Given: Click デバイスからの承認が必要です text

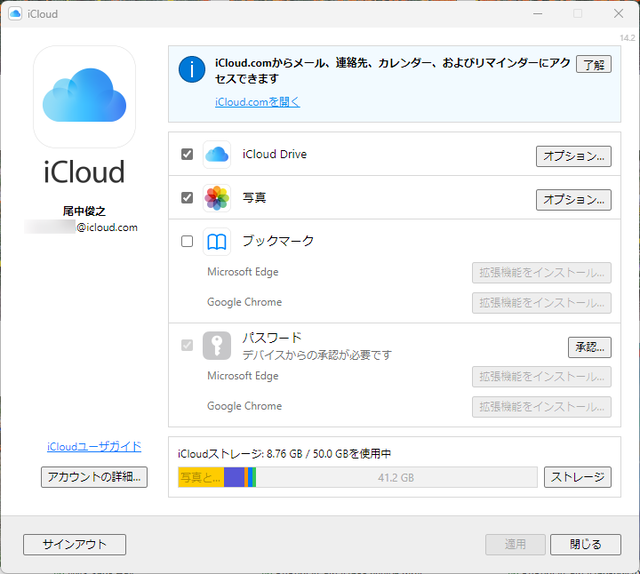Looking at the screenshot, I should (x=317, y=355).
